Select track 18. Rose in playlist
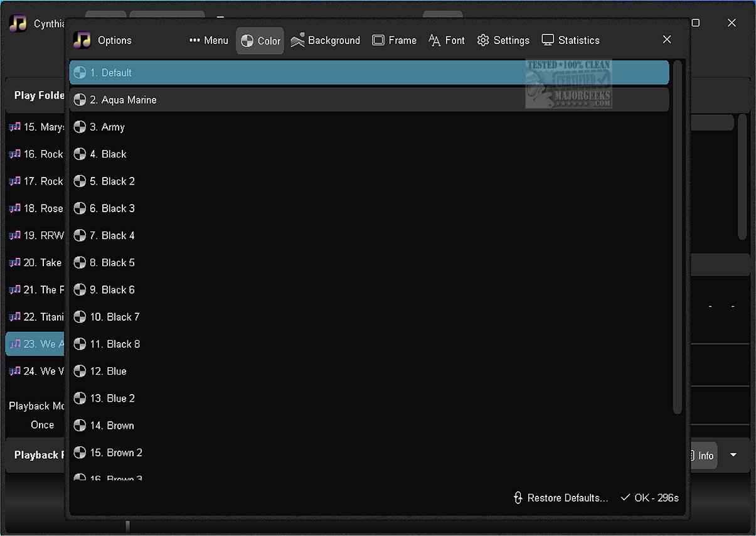The height and width of the screenshot is (536, 756). tap(36, 208)
